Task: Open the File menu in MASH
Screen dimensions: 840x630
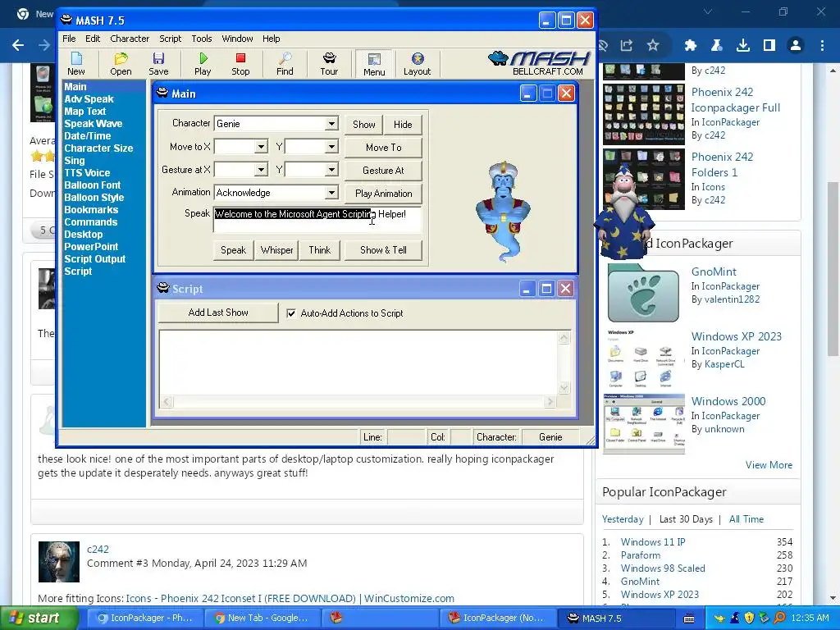Action: tap(69, 39)
